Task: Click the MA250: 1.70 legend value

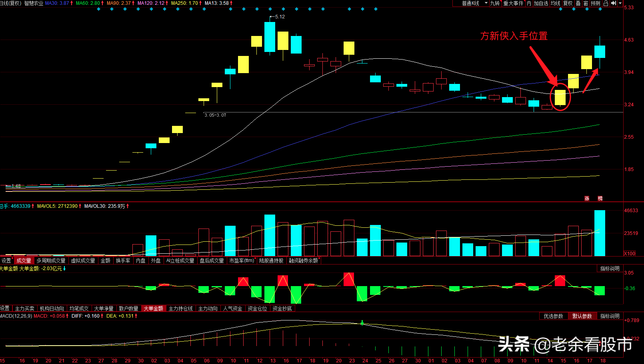Action: [x=184, y=3]
